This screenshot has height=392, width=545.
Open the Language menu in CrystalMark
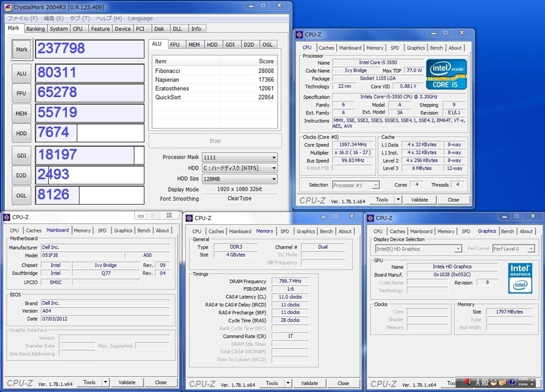141,19
